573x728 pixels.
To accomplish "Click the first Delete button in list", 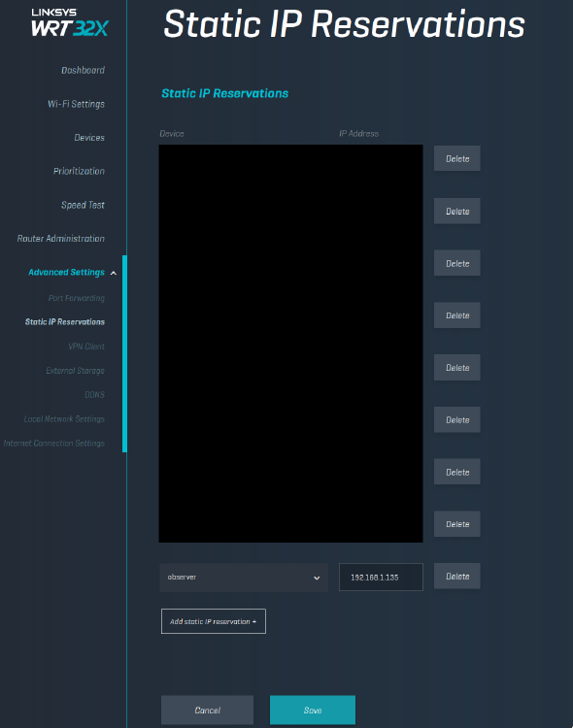I will tap(456, 158).
